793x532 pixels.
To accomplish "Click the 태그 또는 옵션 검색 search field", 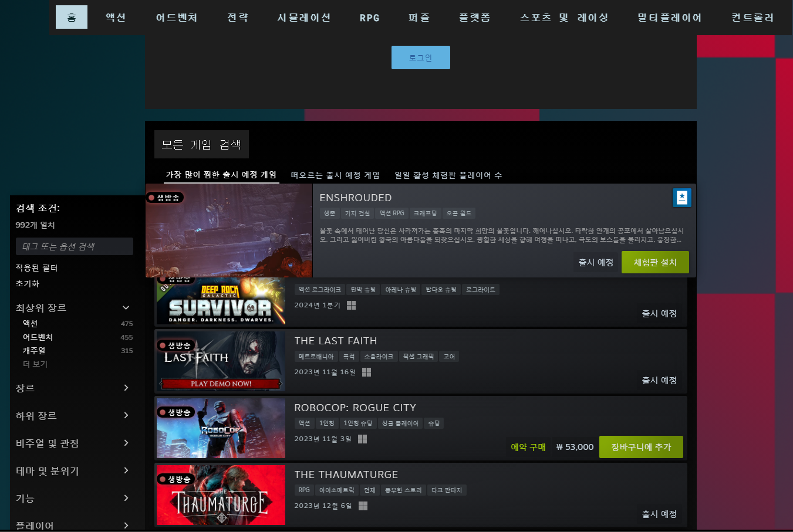I will (x=75, y=246).
